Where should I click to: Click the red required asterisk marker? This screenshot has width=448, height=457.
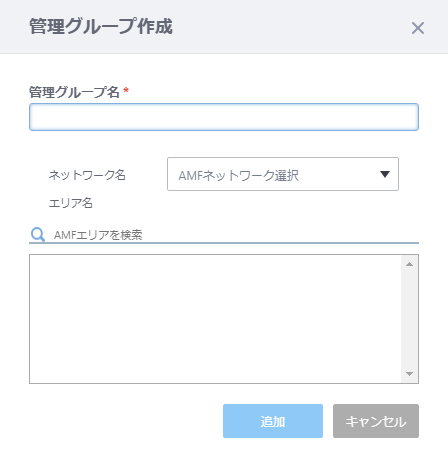click(126, 90)
